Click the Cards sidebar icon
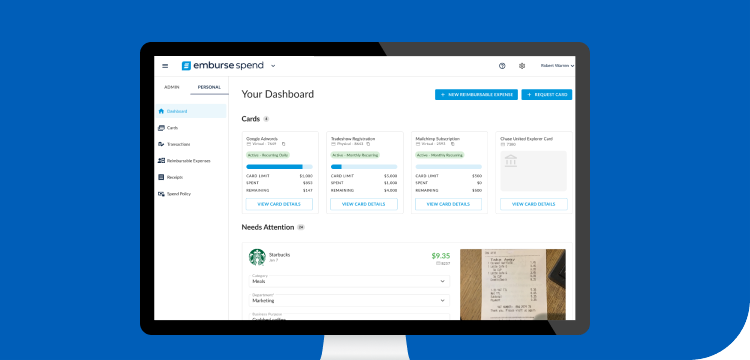This screenshot has height=360, width=750. pos(161,128)
